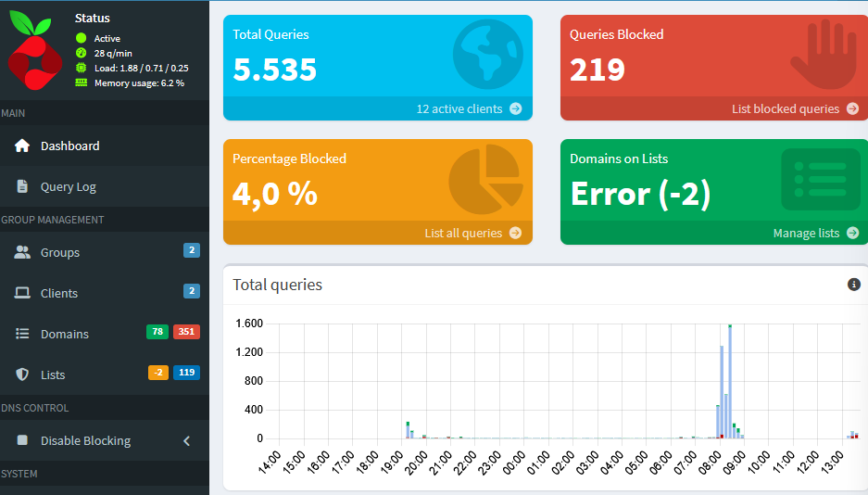Click the red 351 Domains badge
This screenshot has width=868, height=495.
186,333
